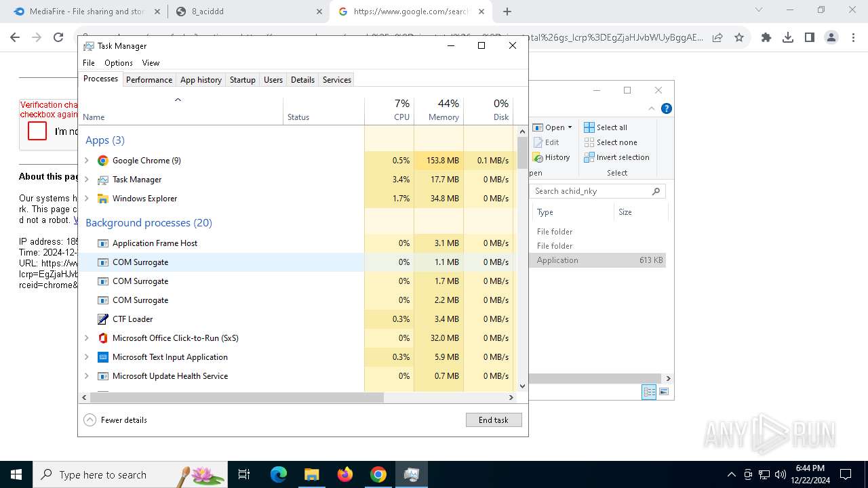This screenshot has height=488, width=868.
Task: Switch to the Startup tab
Action: point(242,80)
